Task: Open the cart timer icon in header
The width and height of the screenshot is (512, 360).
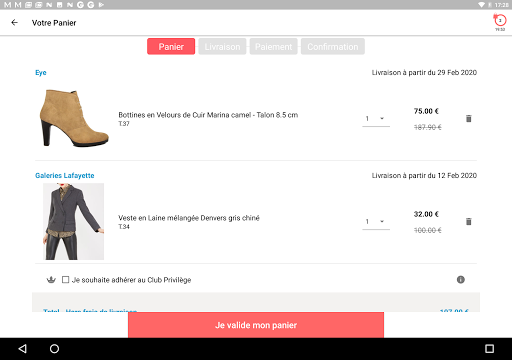Action: coord(499,22)
